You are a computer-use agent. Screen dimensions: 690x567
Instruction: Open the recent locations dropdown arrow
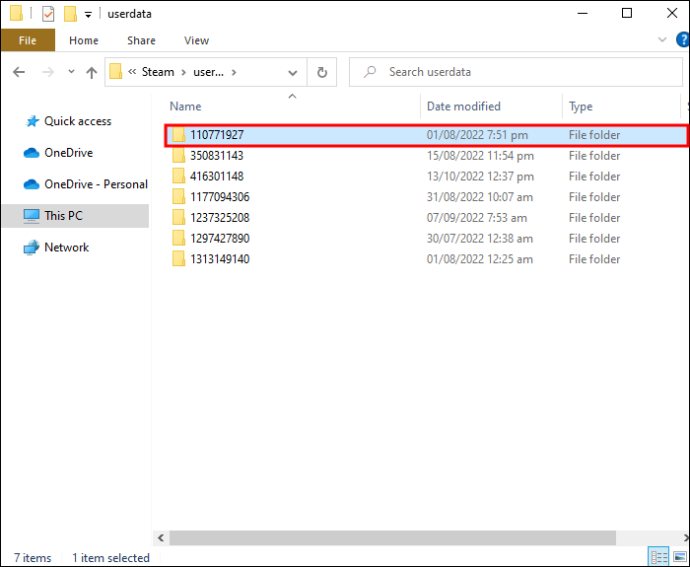(71, 71)
